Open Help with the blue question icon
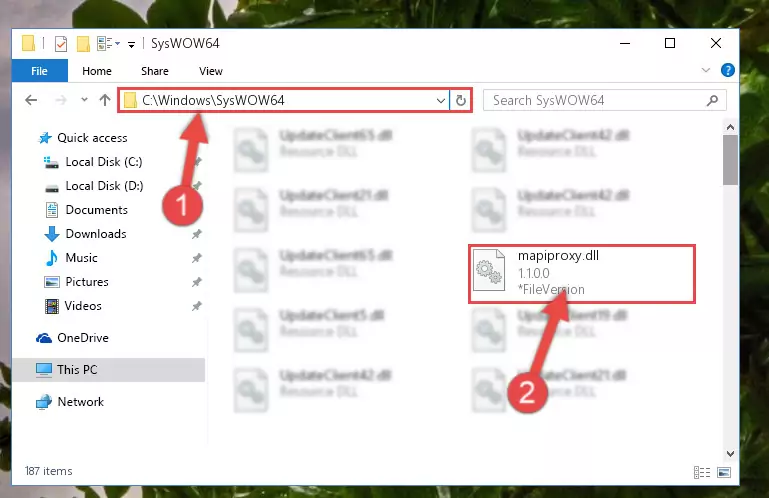This screenshot has height=498, width=769. pos(727,70)
